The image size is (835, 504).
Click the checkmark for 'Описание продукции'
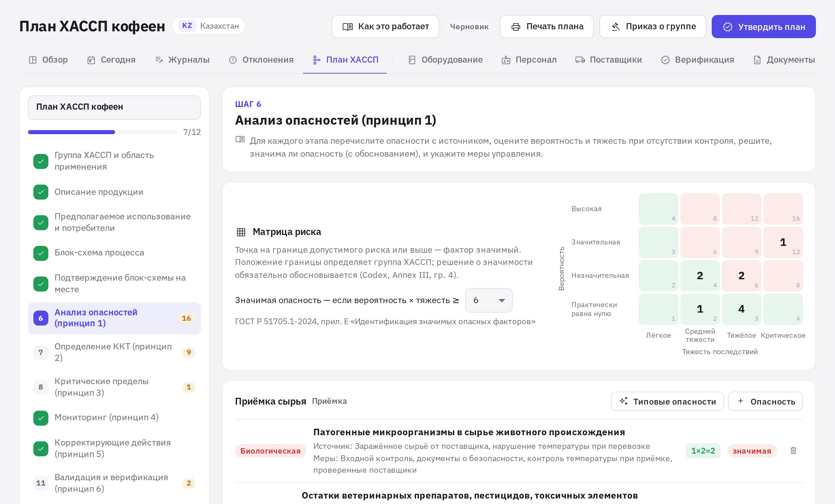coord(41,192)
